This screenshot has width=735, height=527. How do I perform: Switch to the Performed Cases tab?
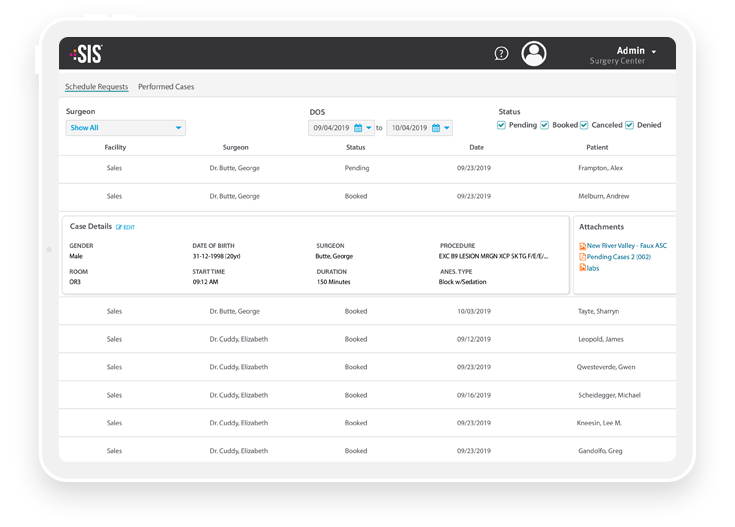166,87
